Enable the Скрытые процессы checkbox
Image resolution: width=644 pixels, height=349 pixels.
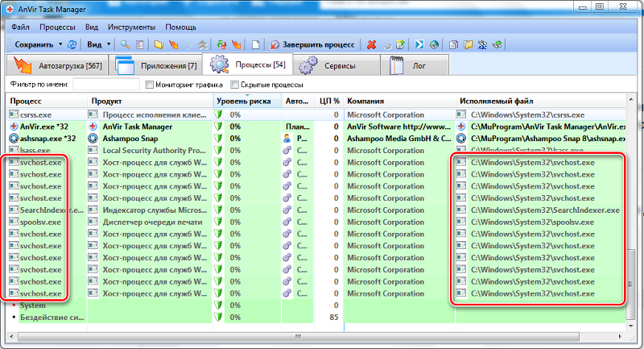(x=234, y=85)
